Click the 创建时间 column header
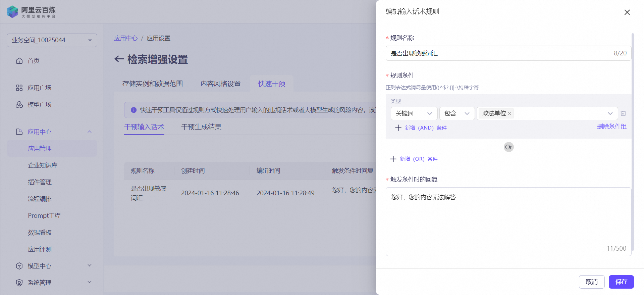This screenshot has height=295, width=644. click(193, 171)
